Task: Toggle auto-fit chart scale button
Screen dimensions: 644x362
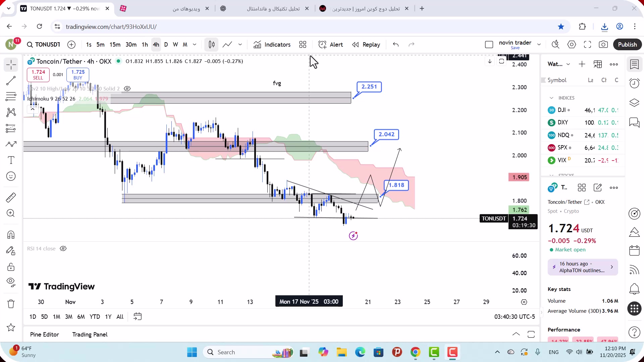Action: (501, 61)
